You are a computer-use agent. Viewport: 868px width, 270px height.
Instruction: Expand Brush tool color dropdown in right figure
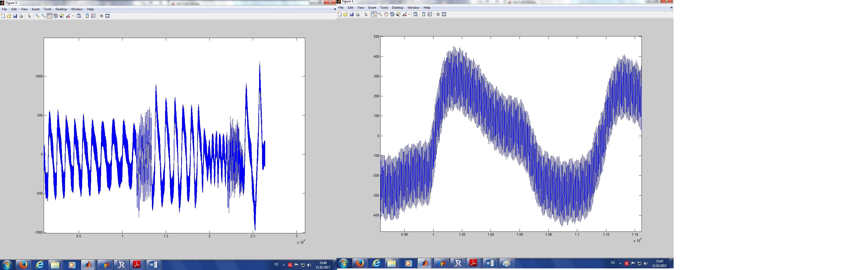click(x=409, y=15)
